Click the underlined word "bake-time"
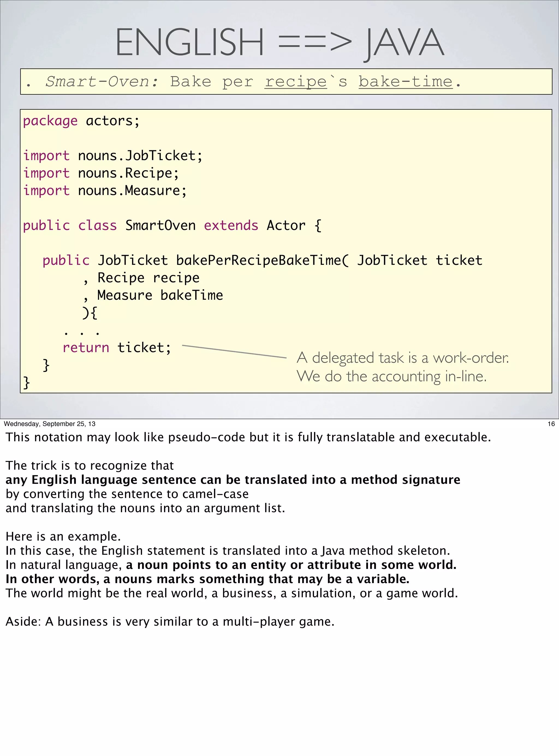 [405, 82]
